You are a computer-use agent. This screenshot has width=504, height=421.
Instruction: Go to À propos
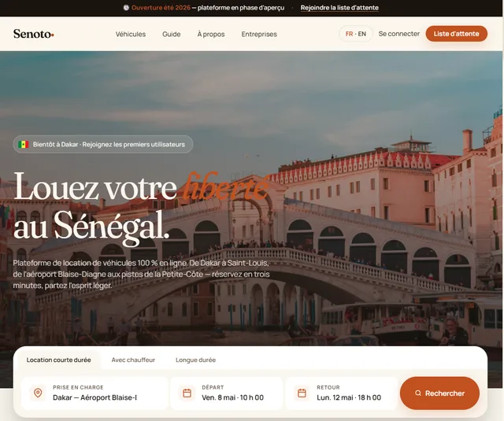pos(211,34)
